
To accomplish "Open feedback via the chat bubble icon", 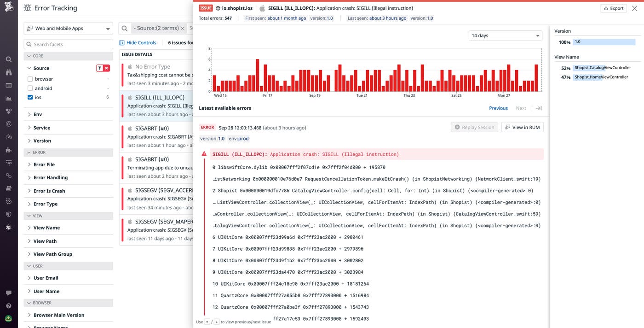I will [x=8, y=292].
